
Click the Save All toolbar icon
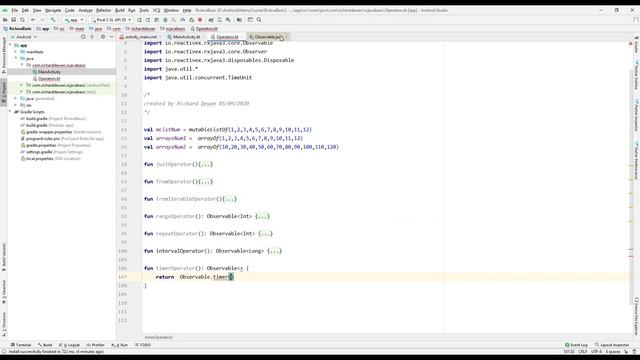[x=13, y=20]
